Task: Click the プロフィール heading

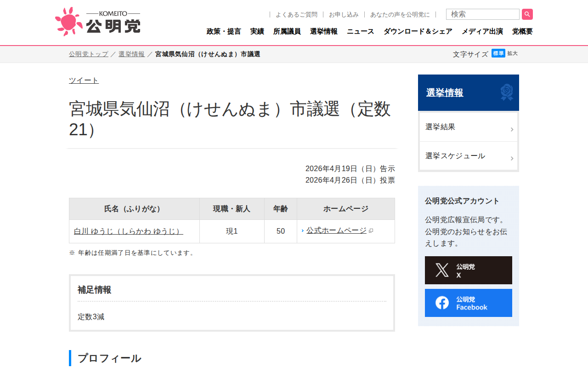Action: (109, 358)
